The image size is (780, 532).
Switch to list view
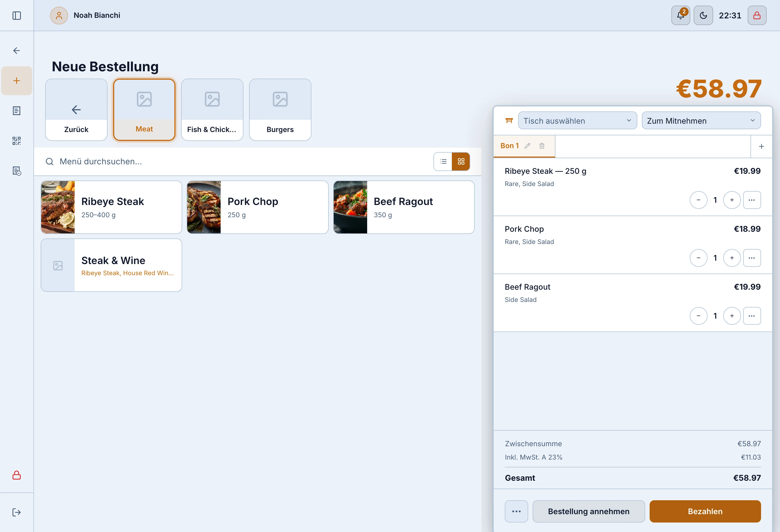click(x=443, y=162)
